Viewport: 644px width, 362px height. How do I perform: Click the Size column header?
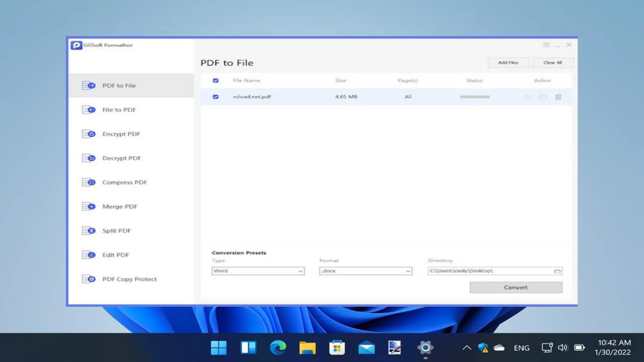tap(341, 80)
